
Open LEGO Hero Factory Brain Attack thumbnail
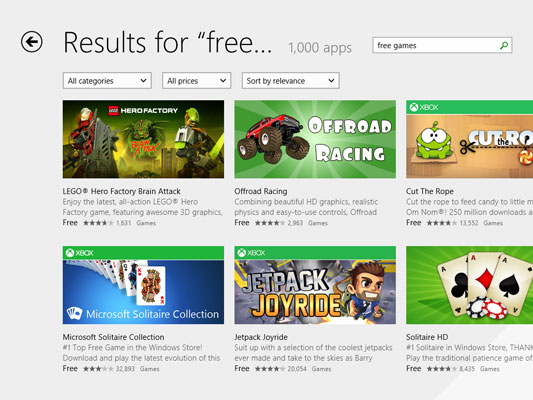coord(143,139)
